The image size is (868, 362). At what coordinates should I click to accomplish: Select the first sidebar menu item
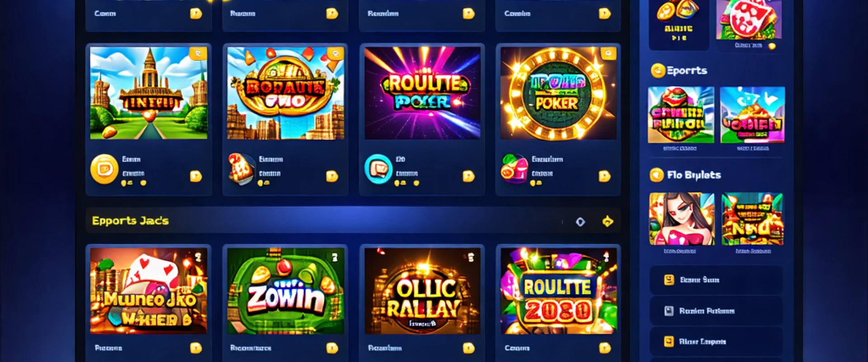pyautogui.click(x=716, y=280)
